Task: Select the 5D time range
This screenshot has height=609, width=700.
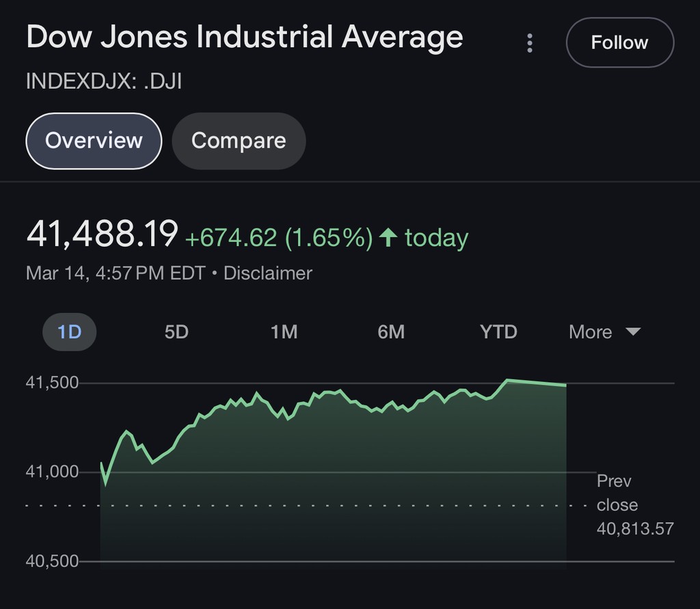Action: [x=176, y=332]
